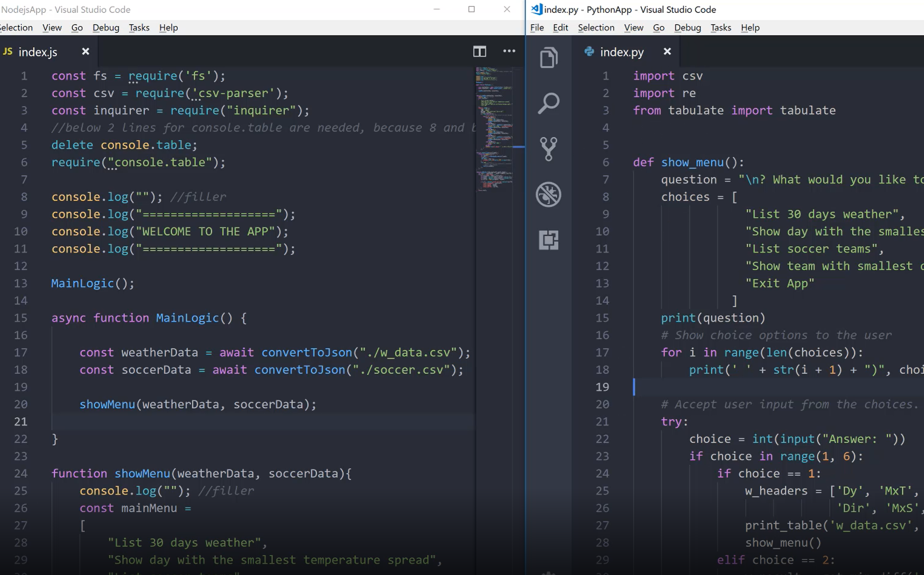Click the JS file icon on index.js tab
This screenshot has height=575, width=924.
coord(8,51)
